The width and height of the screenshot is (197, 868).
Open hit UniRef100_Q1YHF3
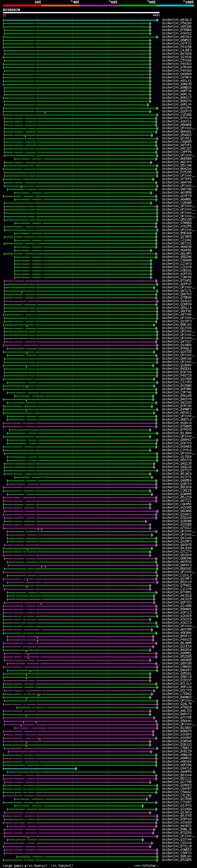tap(176, 579)
